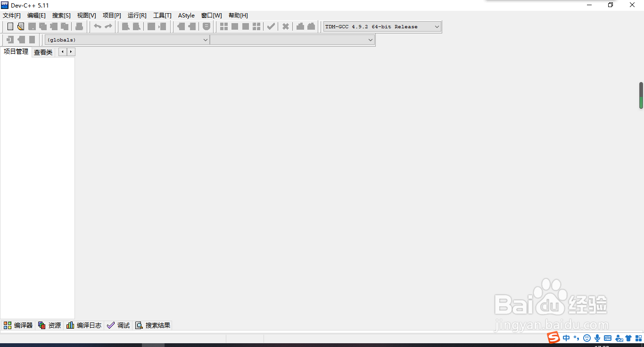Open the Sogou toolbox grid icon
Image resolution: width=644 pixels, height=347 pixels.
(638, 338)
